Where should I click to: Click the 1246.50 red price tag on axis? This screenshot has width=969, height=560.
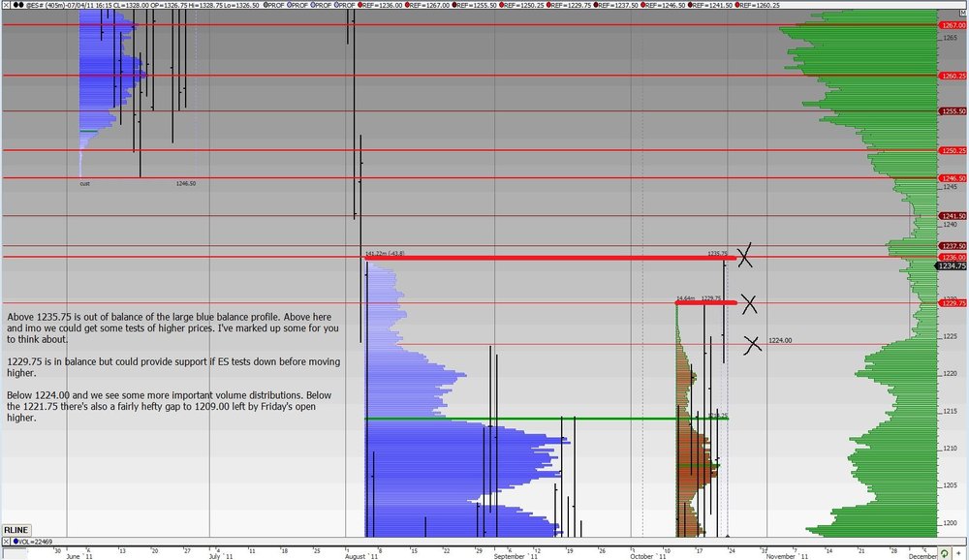[x=953, y=178]
